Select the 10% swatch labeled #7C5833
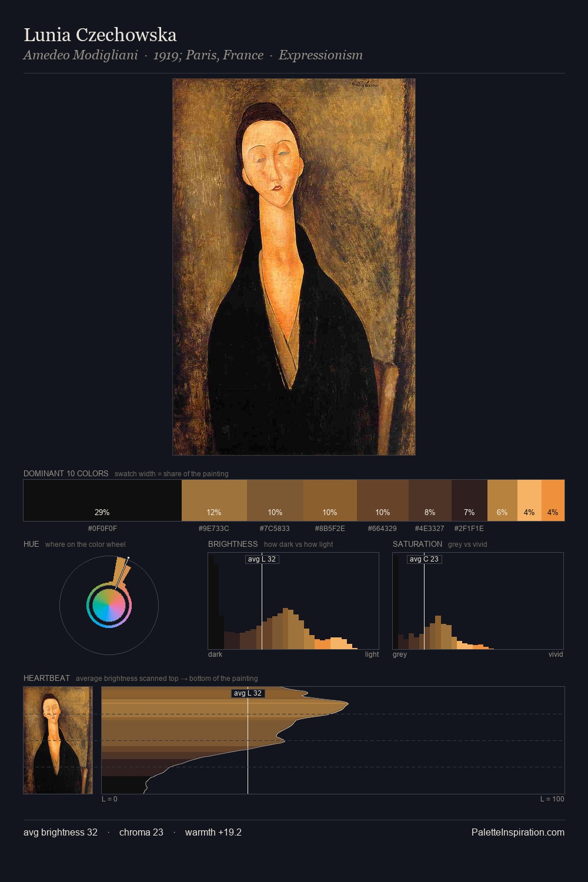Screen dimensions: 588x882 (x=275, y=500)
